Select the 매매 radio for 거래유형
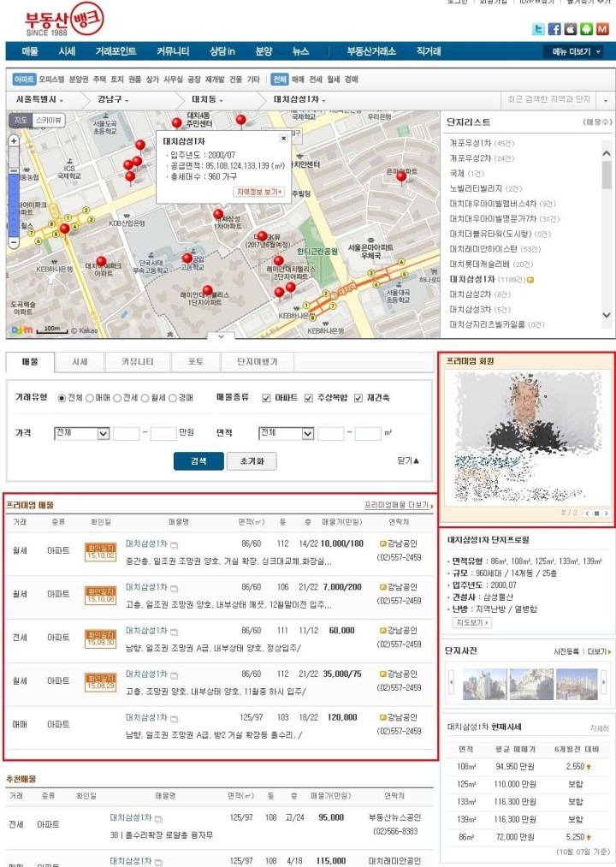The width and height of the screenshot is (616, 867). (x=90, y=398)
